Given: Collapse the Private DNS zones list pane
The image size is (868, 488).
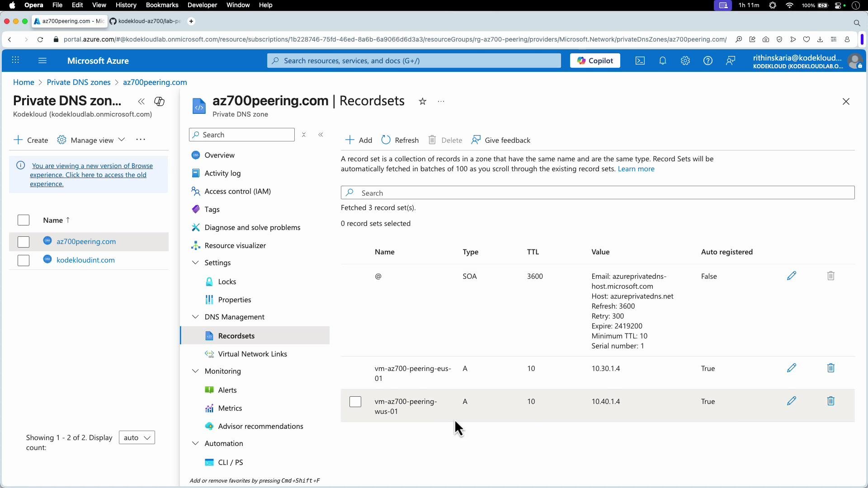Looking at the screenshot, I should coord(142,102).
